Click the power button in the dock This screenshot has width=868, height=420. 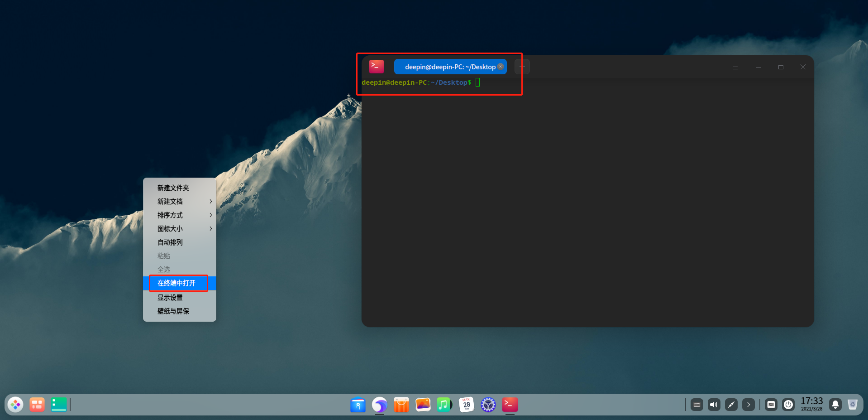788,405
